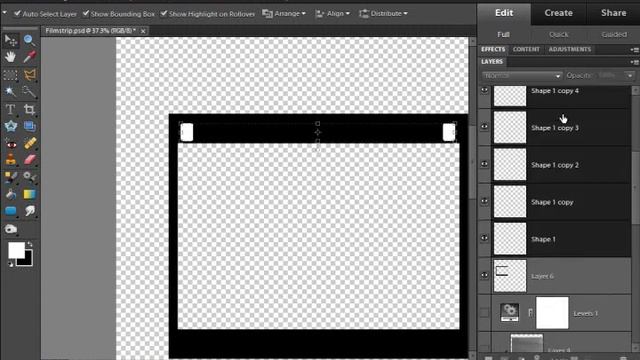Screen dimensions: 640x360
Task: Click the foreground color swatch
Action: (16, 250)
